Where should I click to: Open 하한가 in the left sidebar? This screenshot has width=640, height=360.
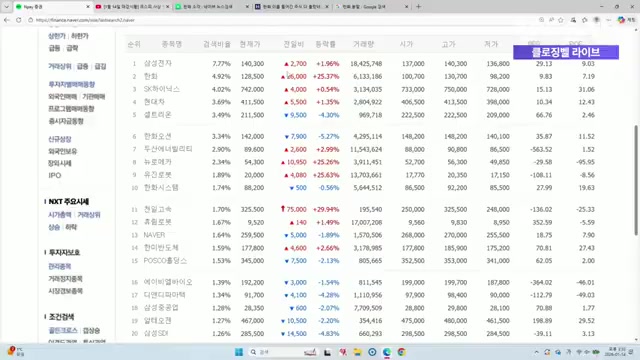80,36
